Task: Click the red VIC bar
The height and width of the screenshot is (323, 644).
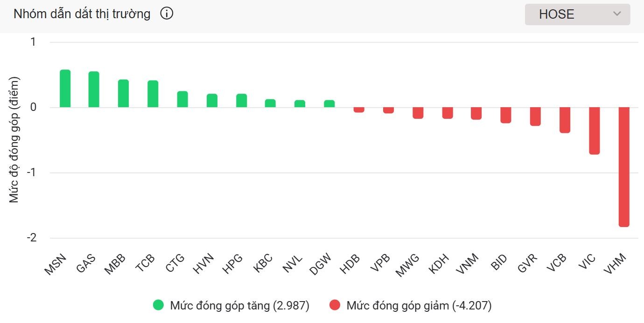Action: [x=594, y=131]
